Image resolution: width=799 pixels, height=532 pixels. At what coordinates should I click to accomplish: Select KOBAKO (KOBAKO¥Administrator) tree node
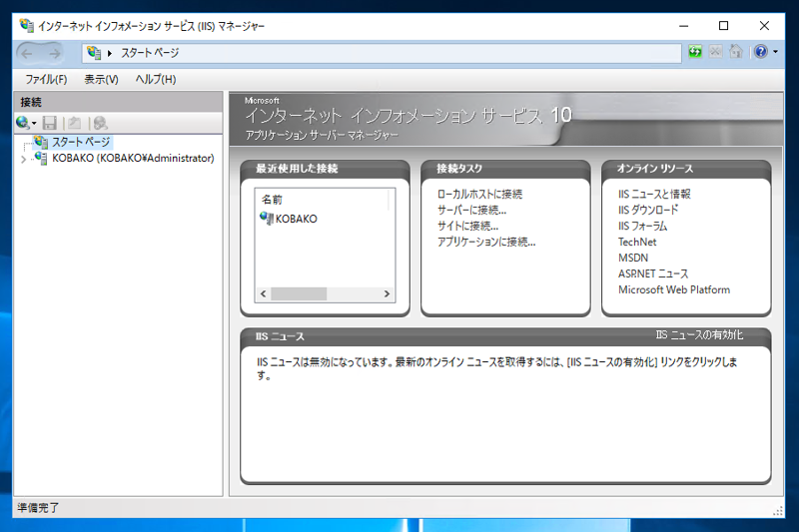(133, 159)
